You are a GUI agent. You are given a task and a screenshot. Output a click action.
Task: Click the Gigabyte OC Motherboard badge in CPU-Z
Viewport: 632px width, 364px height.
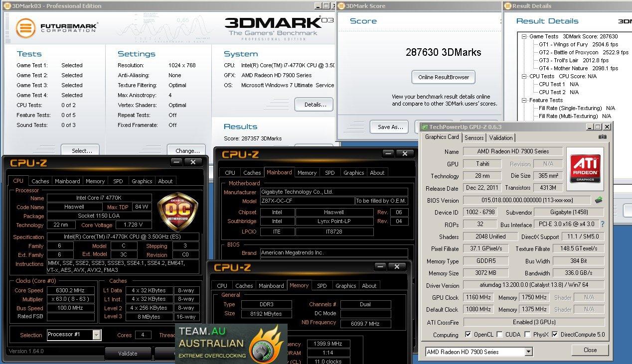[x=178, y=212]
